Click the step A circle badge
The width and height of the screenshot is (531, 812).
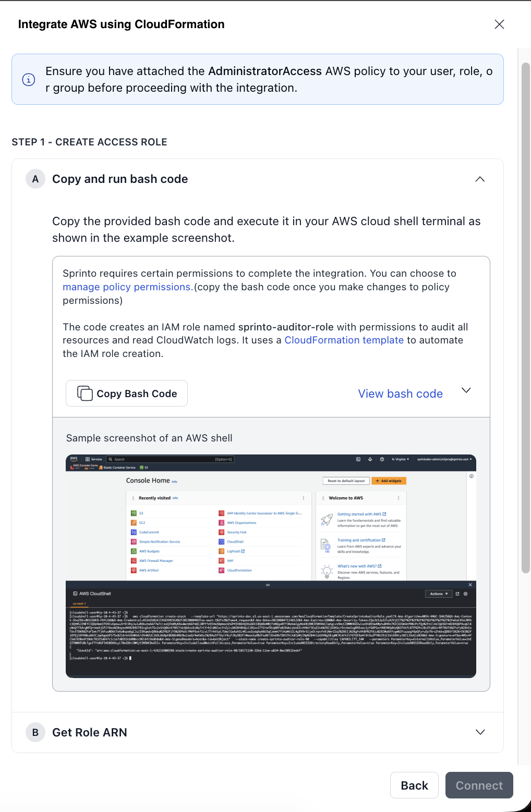(35, 179)
